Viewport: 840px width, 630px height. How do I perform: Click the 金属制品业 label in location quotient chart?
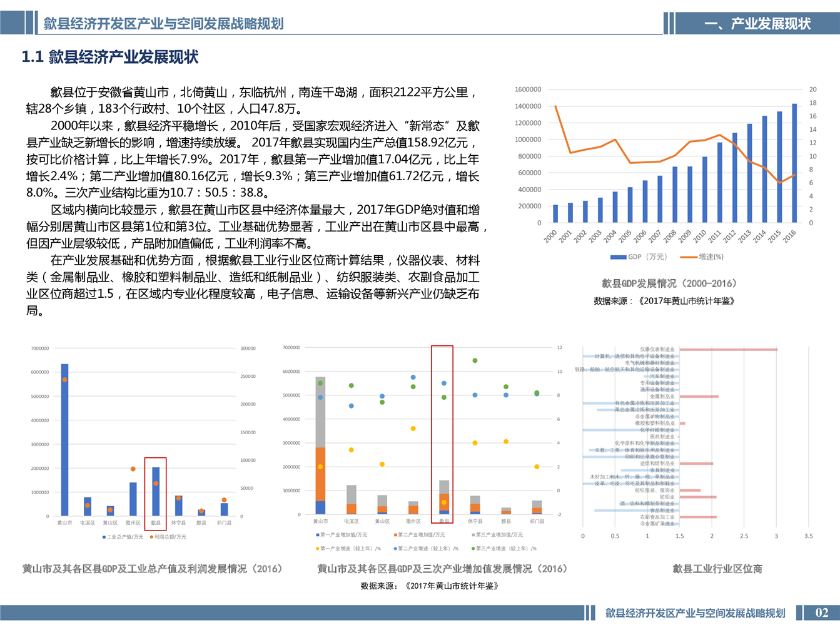click(662, 397)
